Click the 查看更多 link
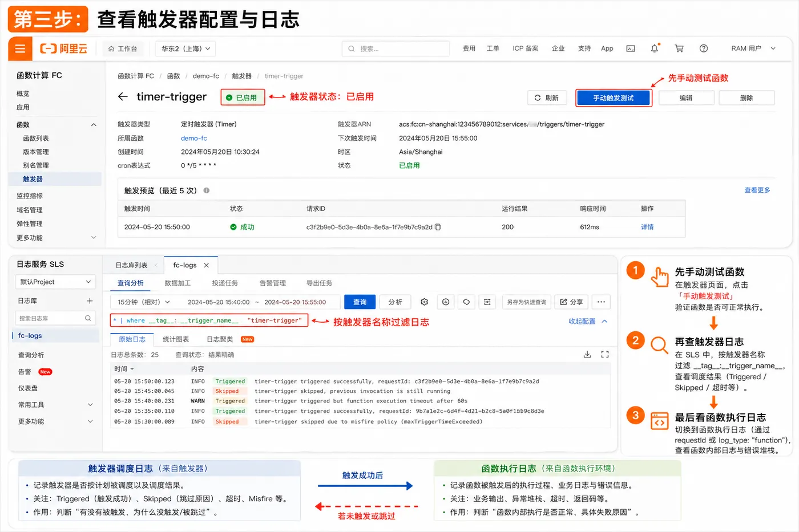799x532 pixels. coord(757,190)
